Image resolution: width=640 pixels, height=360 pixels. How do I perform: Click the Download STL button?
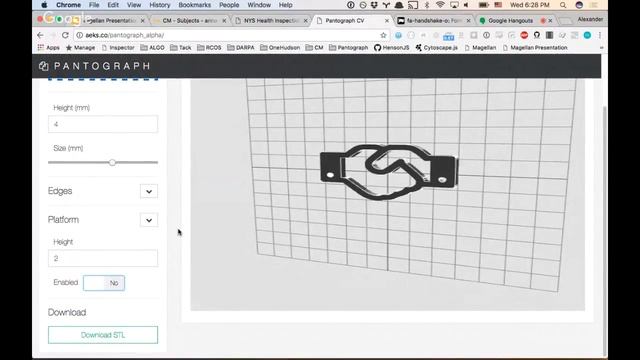pyautogui.click(x=103, y=335)
